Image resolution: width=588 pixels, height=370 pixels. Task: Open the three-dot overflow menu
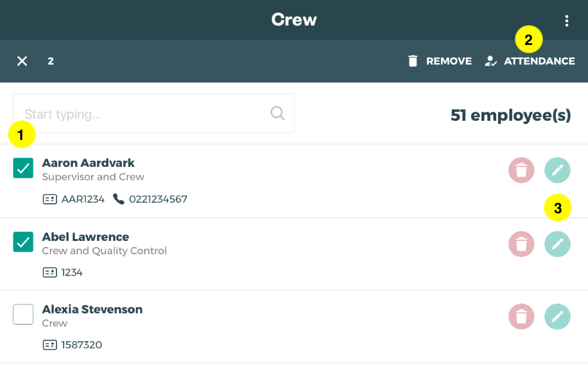[x=566, y=21]
